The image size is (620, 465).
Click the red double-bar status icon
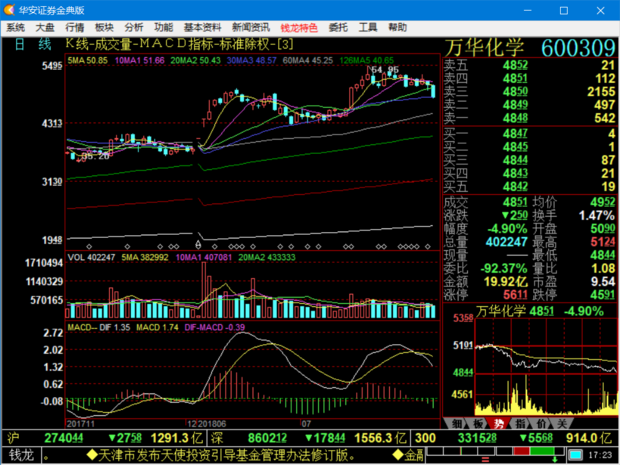tap(485, 460)
